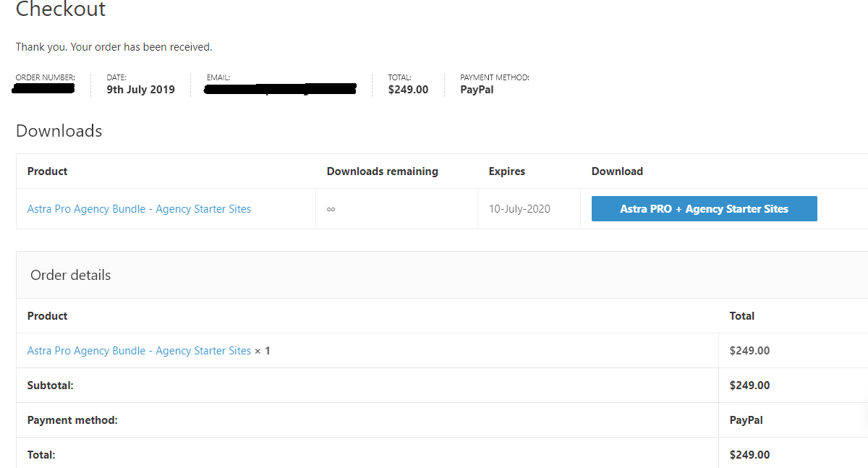This screenshot has height=468, width=868.
Task: Click the × 1 quantity text
Action: (262, 351)
